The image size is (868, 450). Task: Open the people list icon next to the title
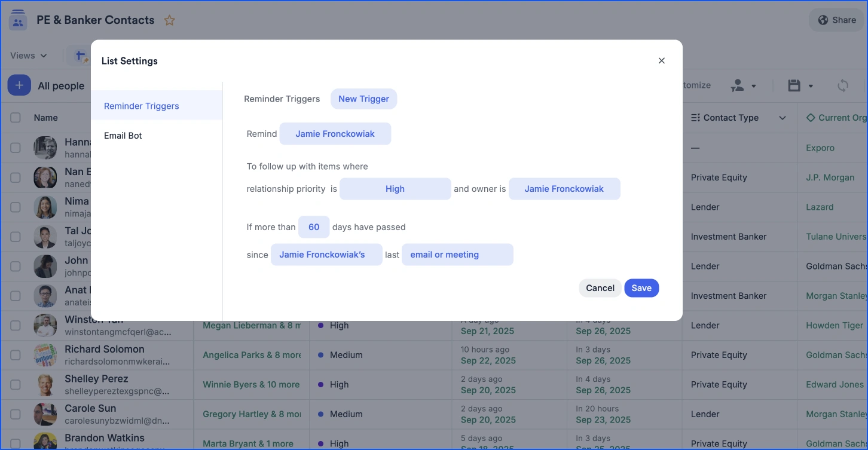pyautogui.click(x=18, y=20)
